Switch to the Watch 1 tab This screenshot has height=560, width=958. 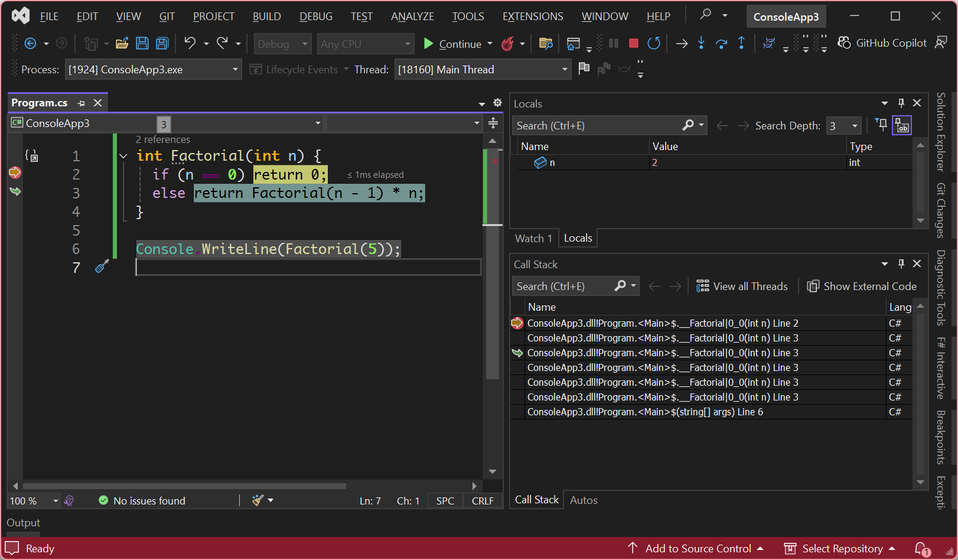533,238
